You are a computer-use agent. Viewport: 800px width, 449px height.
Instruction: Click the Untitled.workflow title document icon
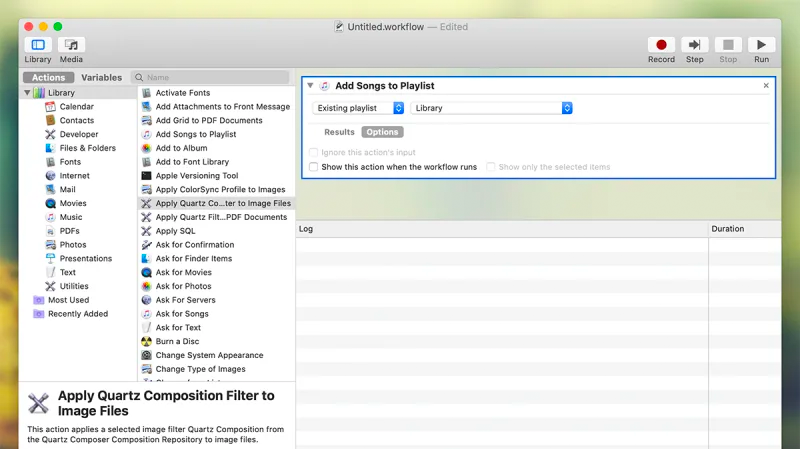coord(339,27)
